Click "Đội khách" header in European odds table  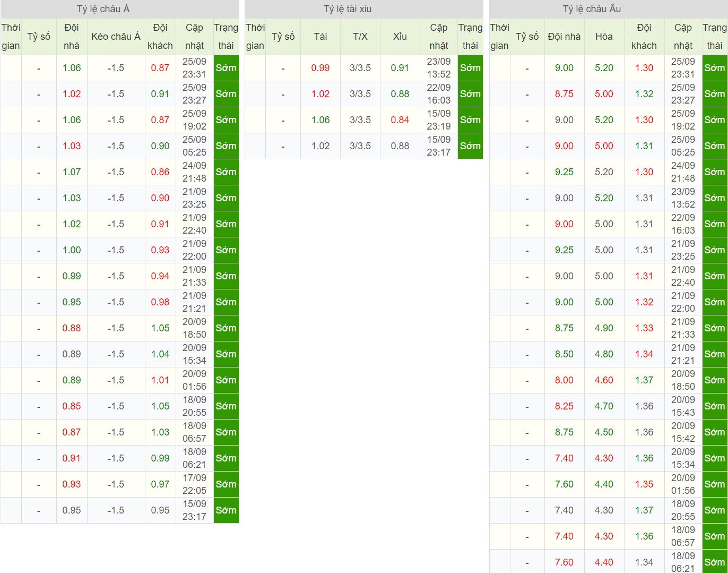pos(644,37)
